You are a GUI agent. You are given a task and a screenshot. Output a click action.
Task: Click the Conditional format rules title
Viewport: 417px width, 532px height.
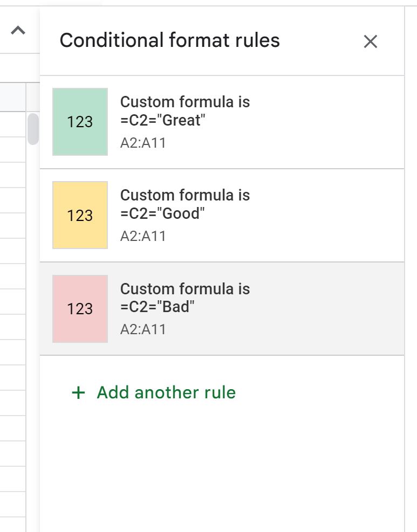pyautogui.click(x=170, y=40)
